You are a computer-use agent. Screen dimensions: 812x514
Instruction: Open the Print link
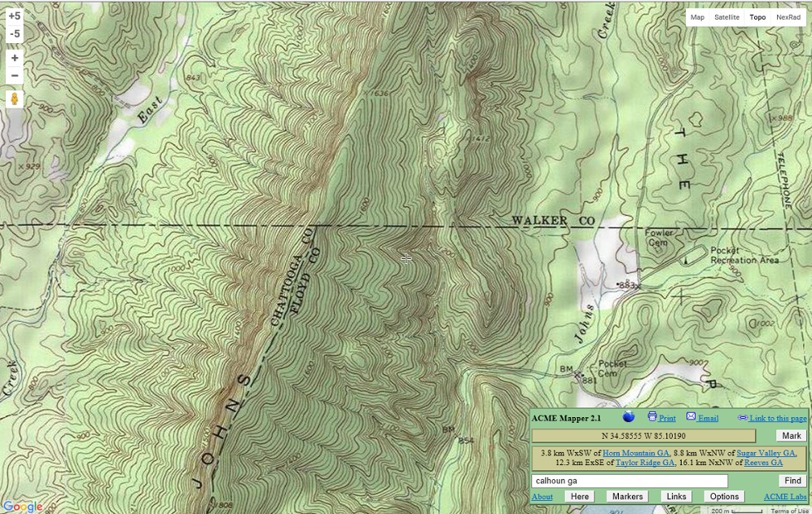tap(667, 418)
